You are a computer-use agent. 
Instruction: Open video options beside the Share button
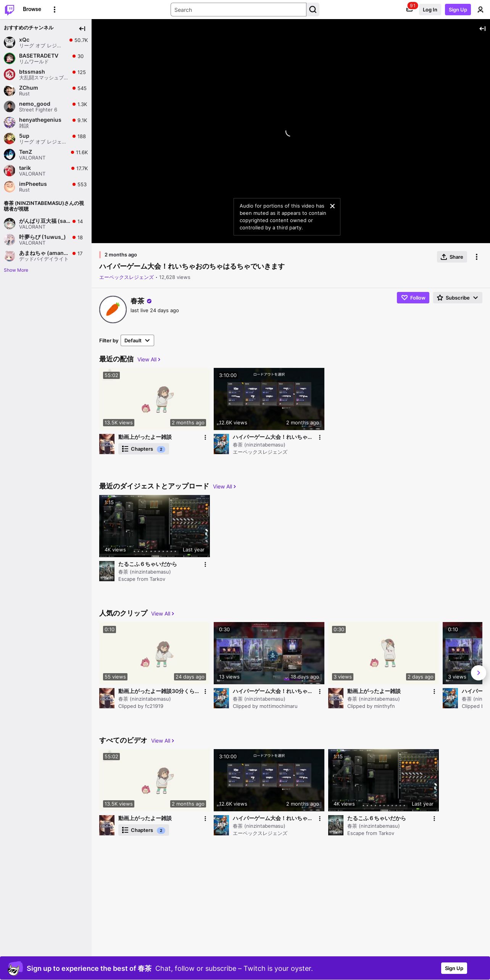477,257
